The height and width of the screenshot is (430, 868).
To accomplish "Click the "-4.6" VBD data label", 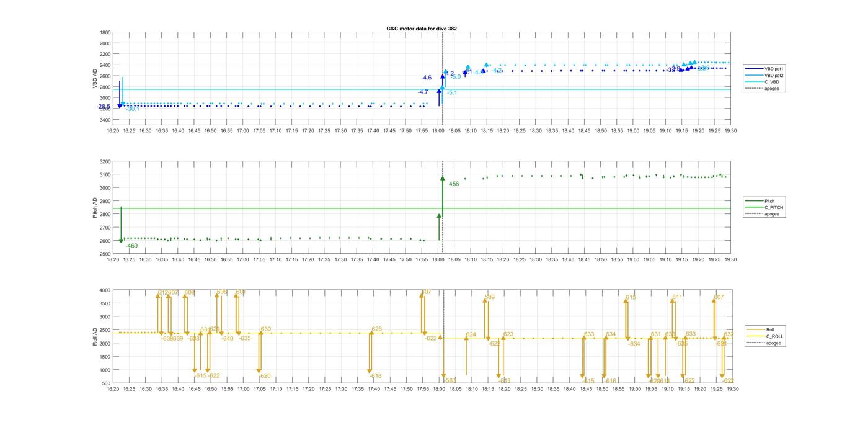I will [x=426, y=78].
